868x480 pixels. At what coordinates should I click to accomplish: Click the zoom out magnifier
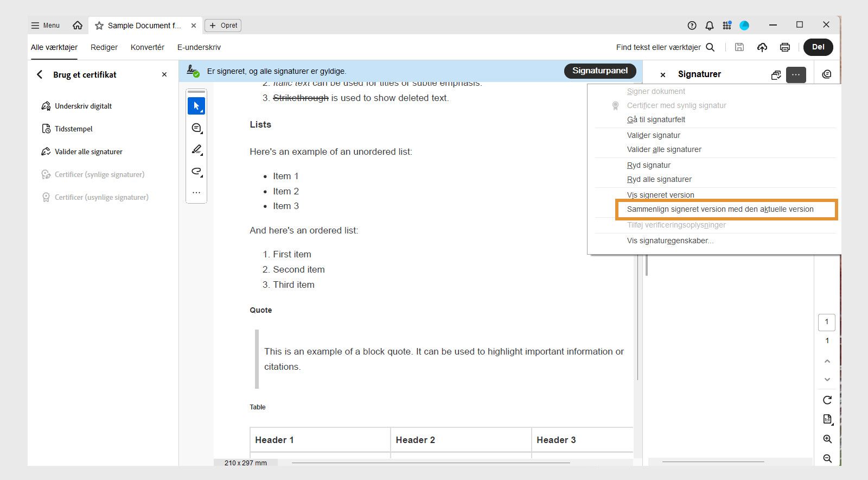coord(827,458)
